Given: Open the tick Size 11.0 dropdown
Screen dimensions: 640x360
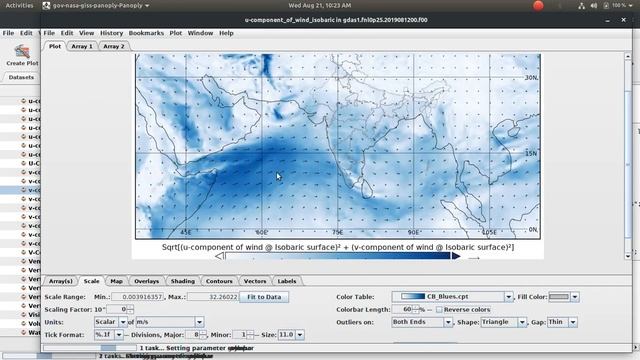Looking at the screenshot, I should coord(300,335).
